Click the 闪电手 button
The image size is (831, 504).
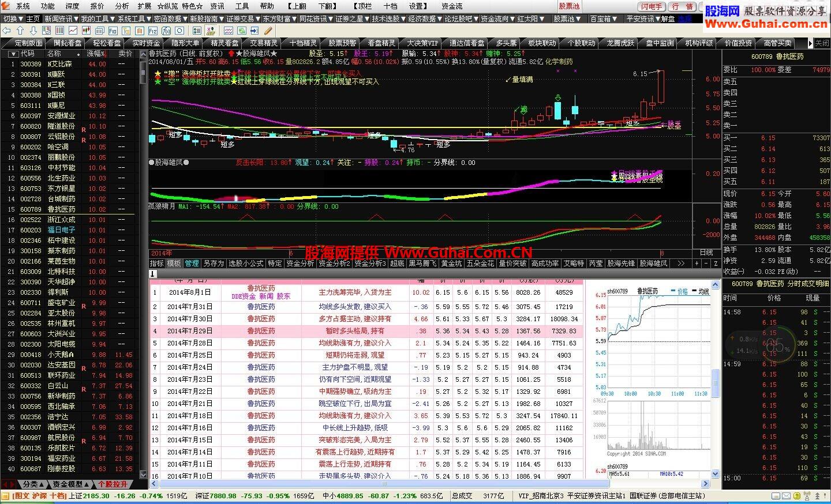[x=652, y=6]
